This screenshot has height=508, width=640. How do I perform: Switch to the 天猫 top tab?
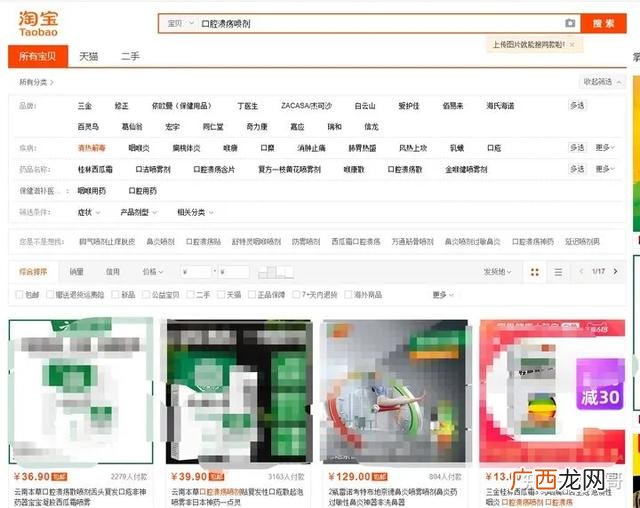click(x=89, y=56)
